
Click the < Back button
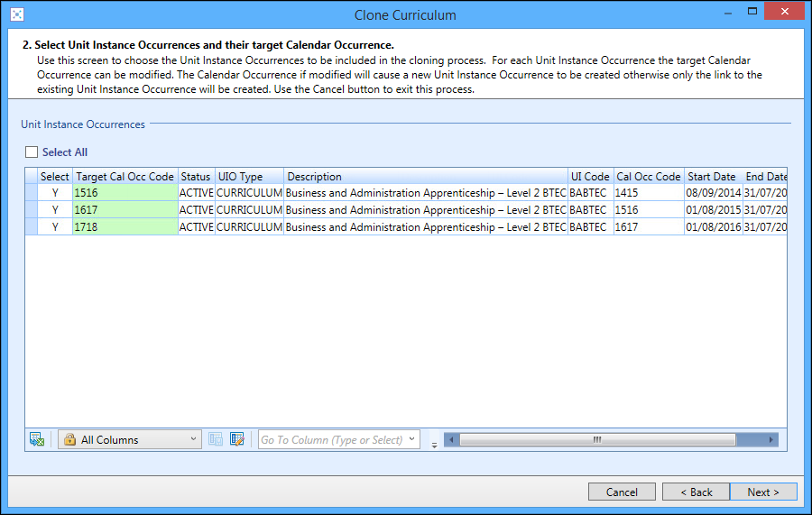(696, 492)
